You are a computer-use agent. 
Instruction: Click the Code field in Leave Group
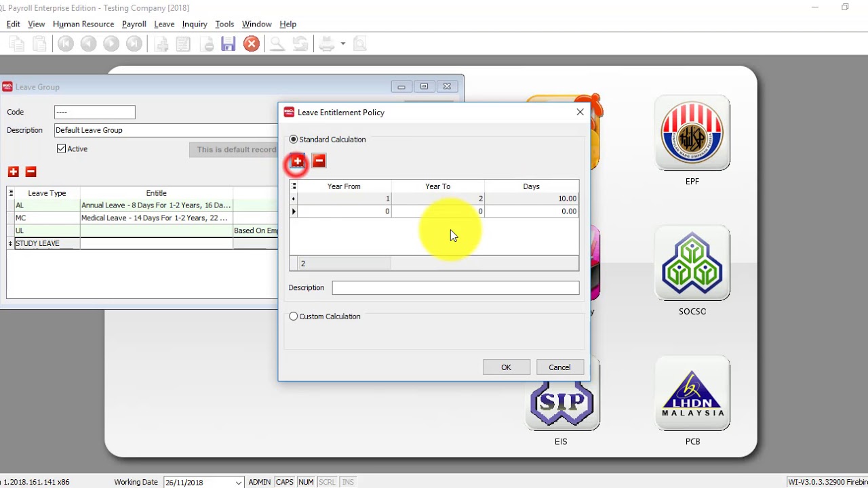click(95, 113)
